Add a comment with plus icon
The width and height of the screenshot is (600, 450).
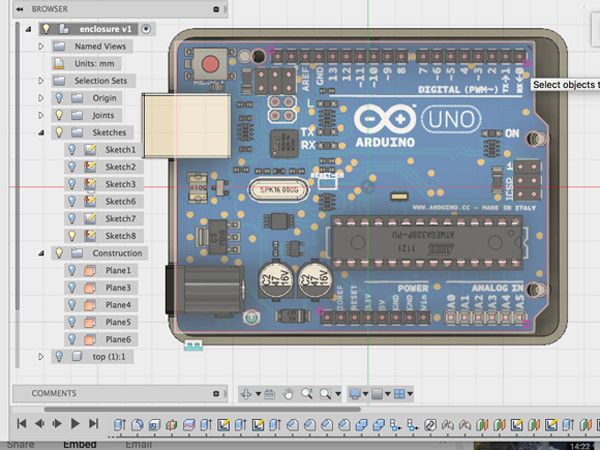(216, 393)
